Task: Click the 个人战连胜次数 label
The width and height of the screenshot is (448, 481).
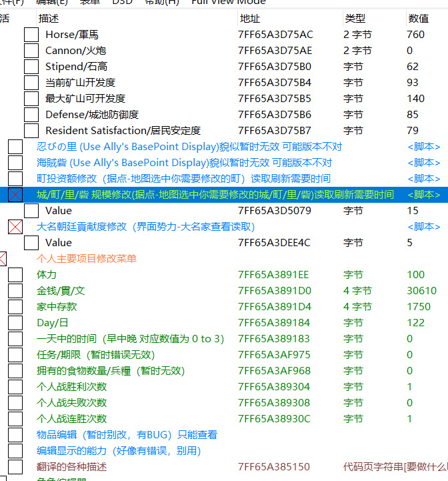Action: click(x=72, y=419)
